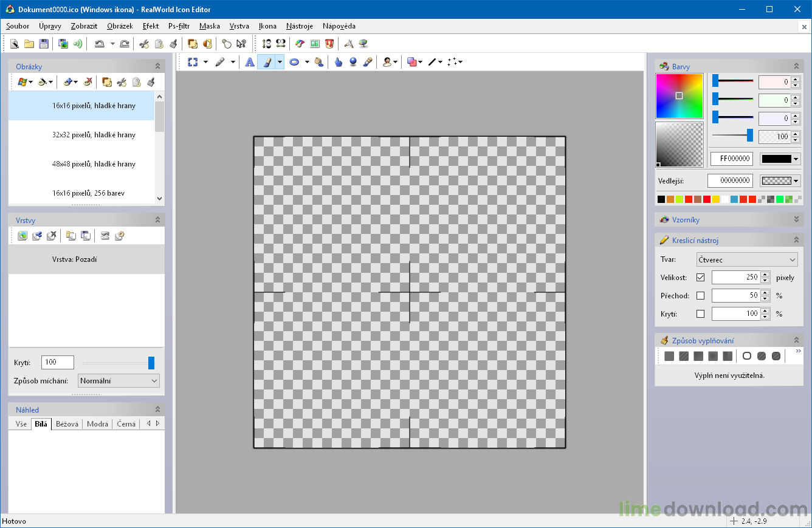Viewport: 812px width, 528px height.
Task: Click the New document icon
Action: point(14,44)
